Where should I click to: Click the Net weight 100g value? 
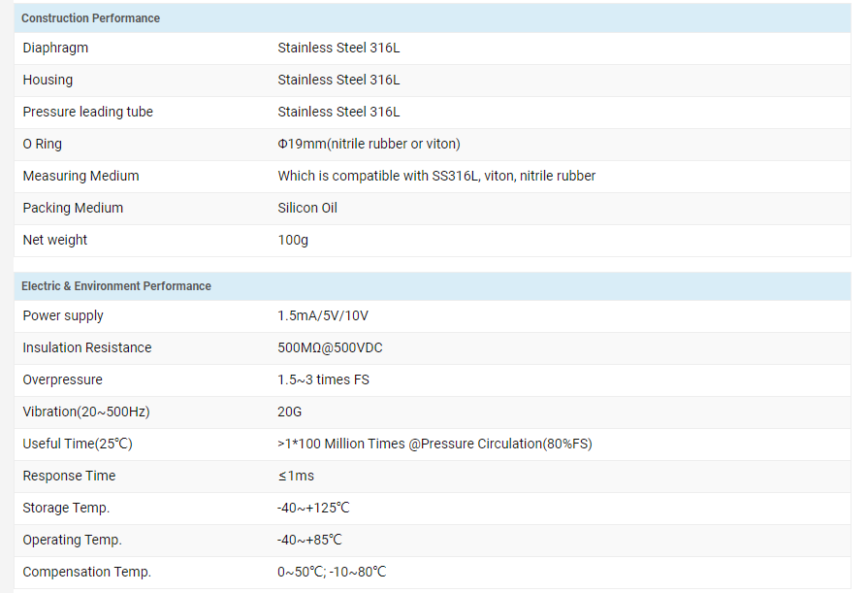point(293,240)
